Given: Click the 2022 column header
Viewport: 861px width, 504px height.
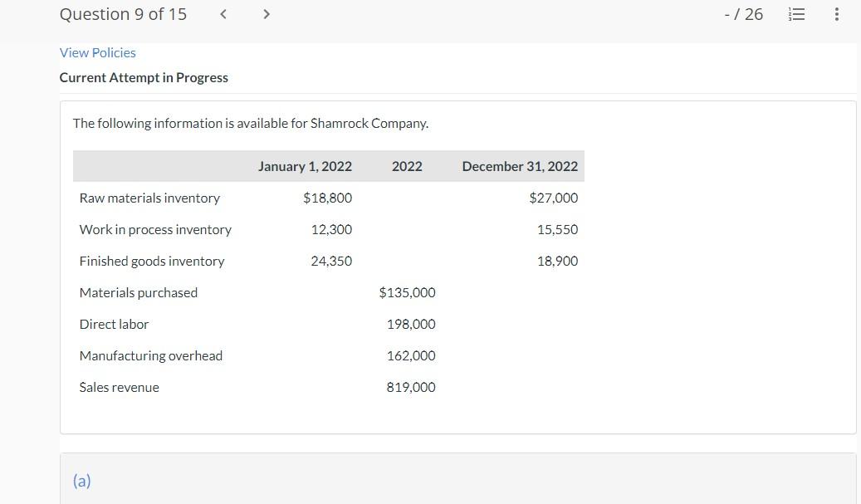Looking at the screenshot, I should click(x=407, y=166).
